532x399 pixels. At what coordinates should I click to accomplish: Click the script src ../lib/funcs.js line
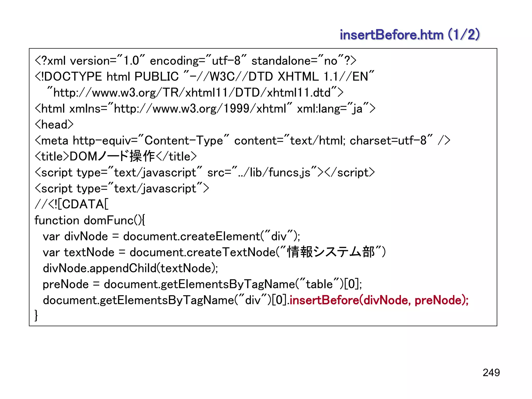coord(205,172)
